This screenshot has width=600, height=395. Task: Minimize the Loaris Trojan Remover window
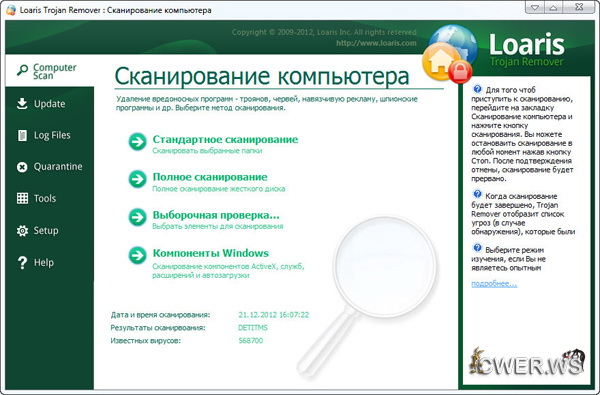(x=535, y=7)
